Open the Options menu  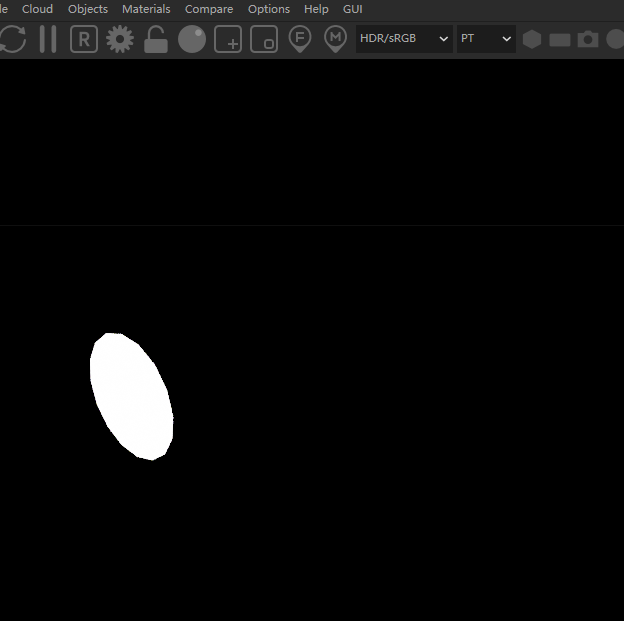click(x=269, y=9)
